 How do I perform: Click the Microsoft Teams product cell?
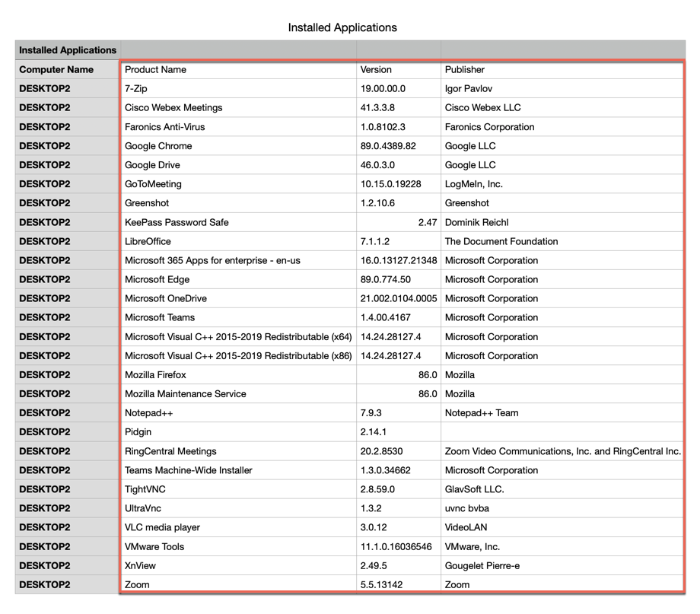tap(238, 317)
